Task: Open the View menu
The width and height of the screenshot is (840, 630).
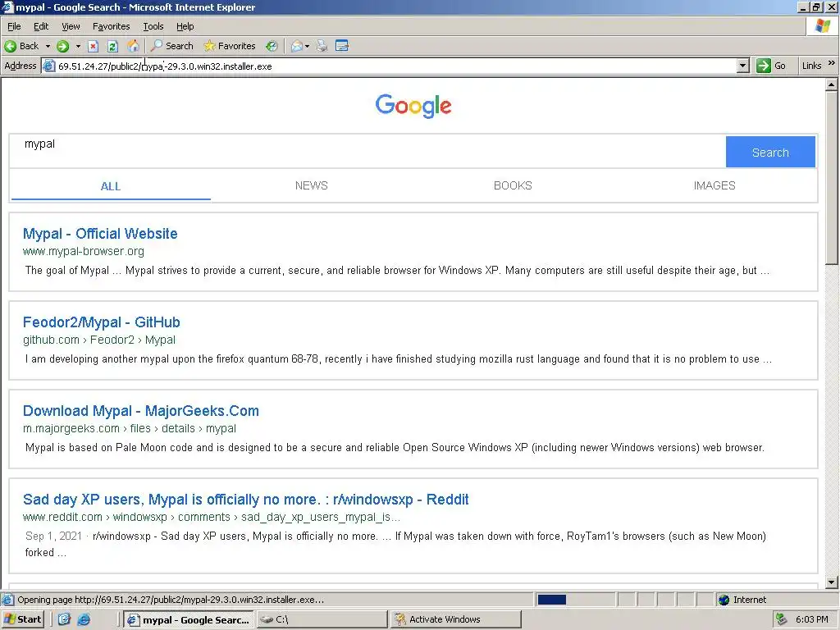Action: [71, 26]
